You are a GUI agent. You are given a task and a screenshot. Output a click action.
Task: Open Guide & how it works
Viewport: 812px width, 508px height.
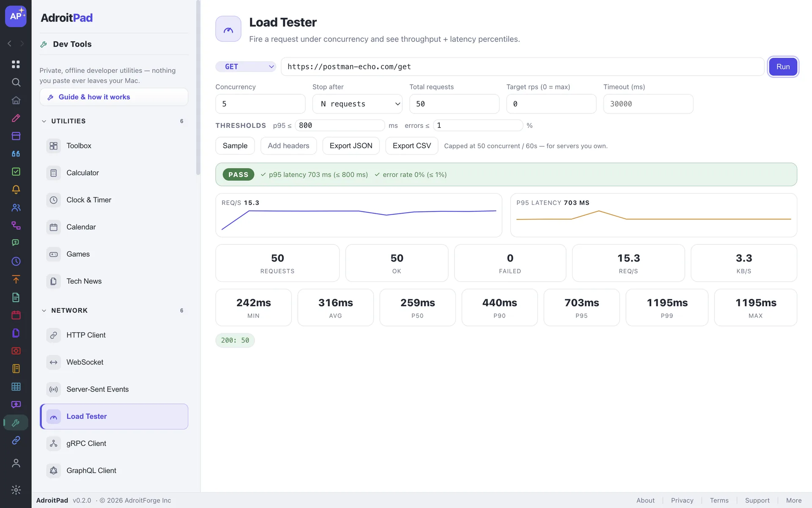(114, 97)
